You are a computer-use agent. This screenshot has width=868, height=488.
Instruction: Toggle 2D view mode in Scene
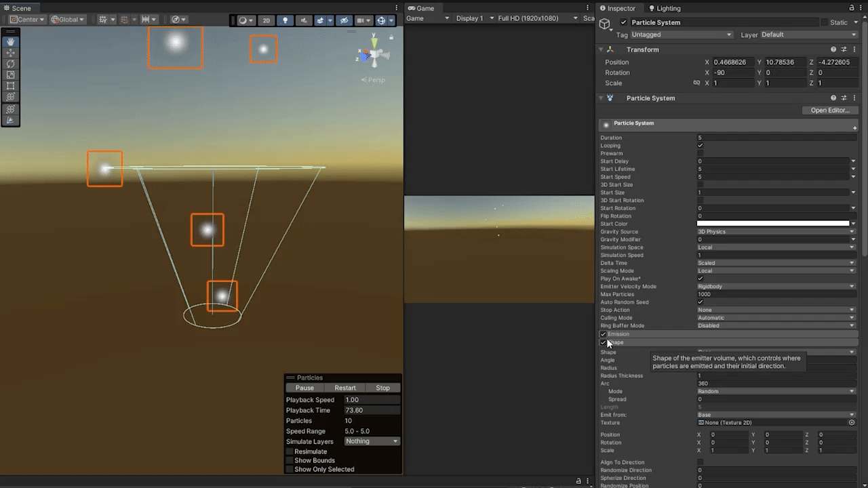click(x=267, y=20)
